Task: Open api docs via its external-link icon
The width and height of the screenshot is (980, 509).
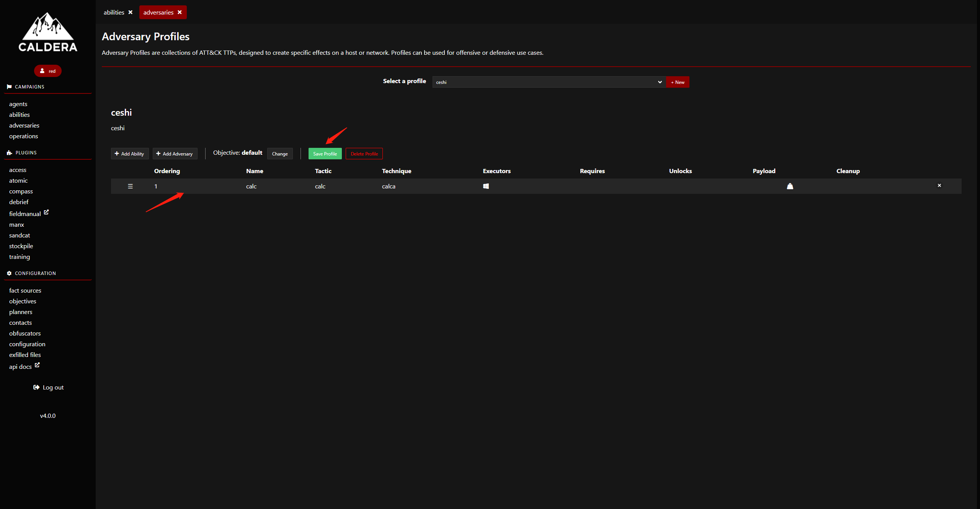Action: pos(37,365)
